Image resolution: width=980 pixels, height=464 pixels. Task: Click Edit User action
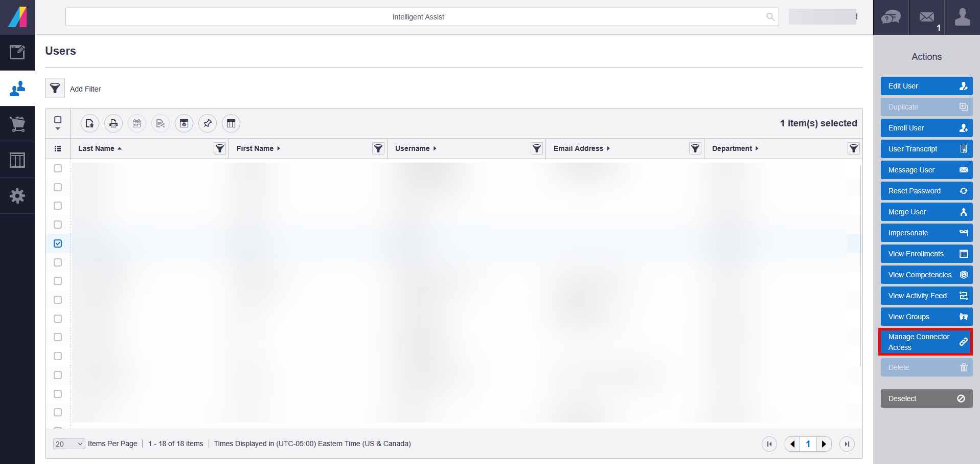926,86
